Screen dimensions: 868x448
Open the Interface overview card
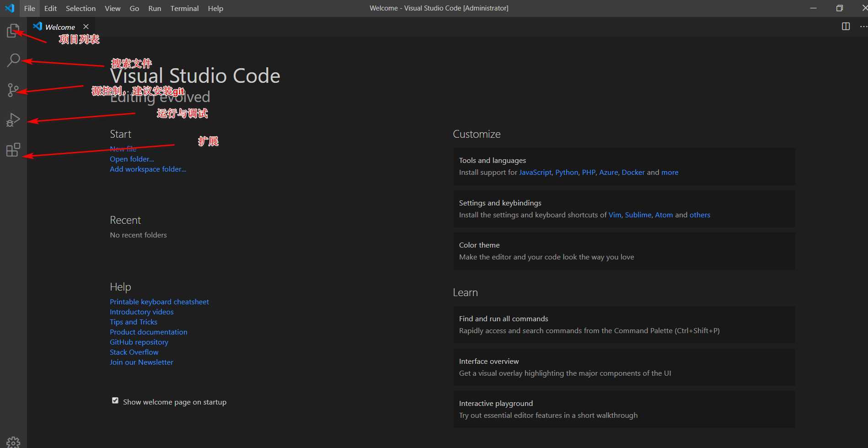point(624,367)
